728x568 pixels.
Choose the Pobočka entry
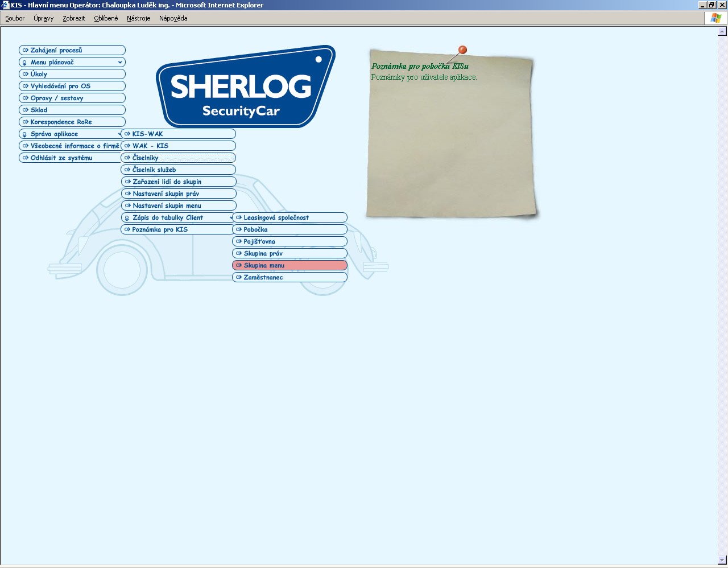[x=290, y=229]
